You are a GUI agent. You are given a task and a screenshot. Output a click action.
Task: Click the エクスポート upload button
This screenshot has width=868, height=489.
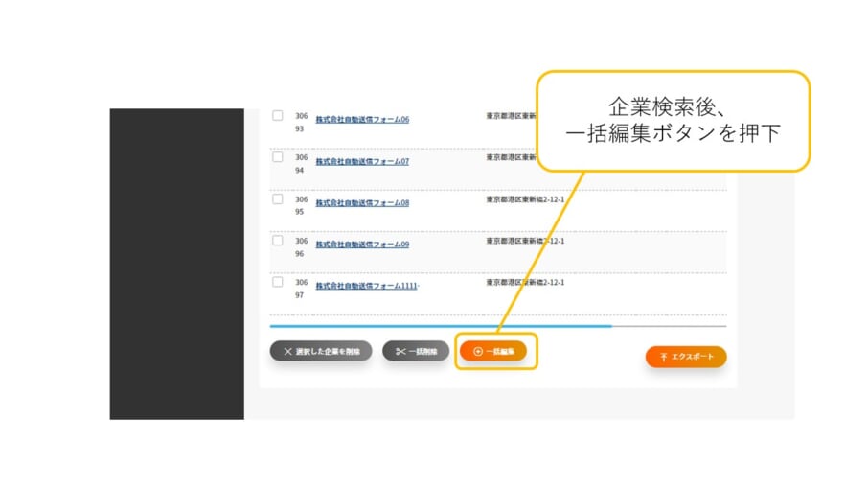pos(686,357)
